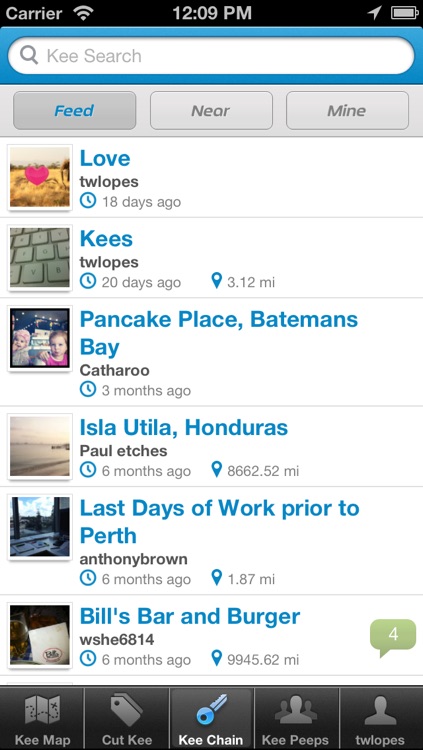Tap the location arrow in status bar
The height and width of the screenshot is (750, 423).
pos(374,13)
